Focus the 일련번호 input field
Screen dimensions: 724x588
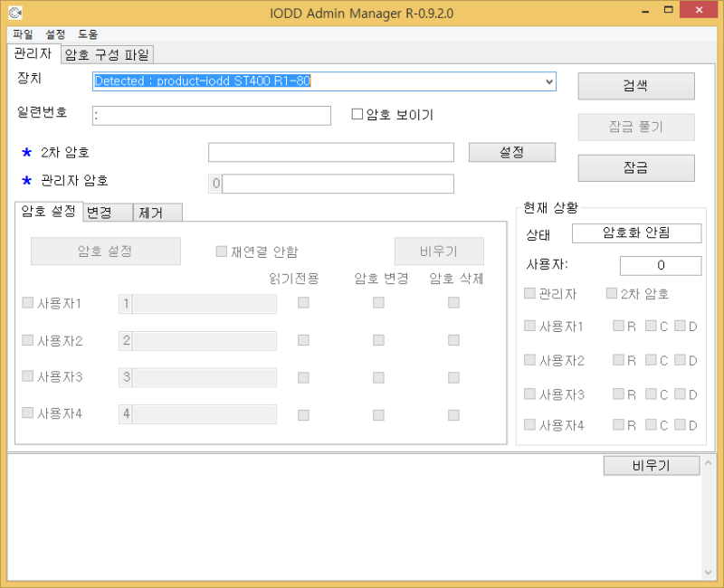(x=212, y=116)
